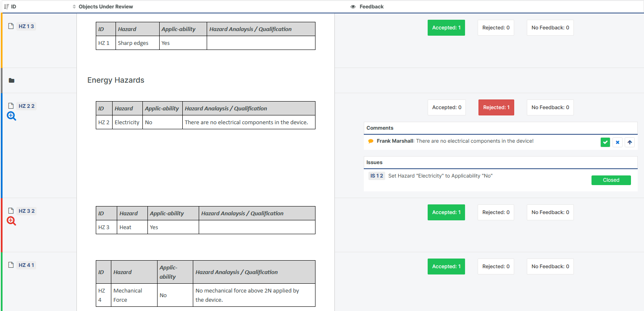Click the up arrow button on the comment
Viewport: 644px width, 311px height.
(629, 142)
